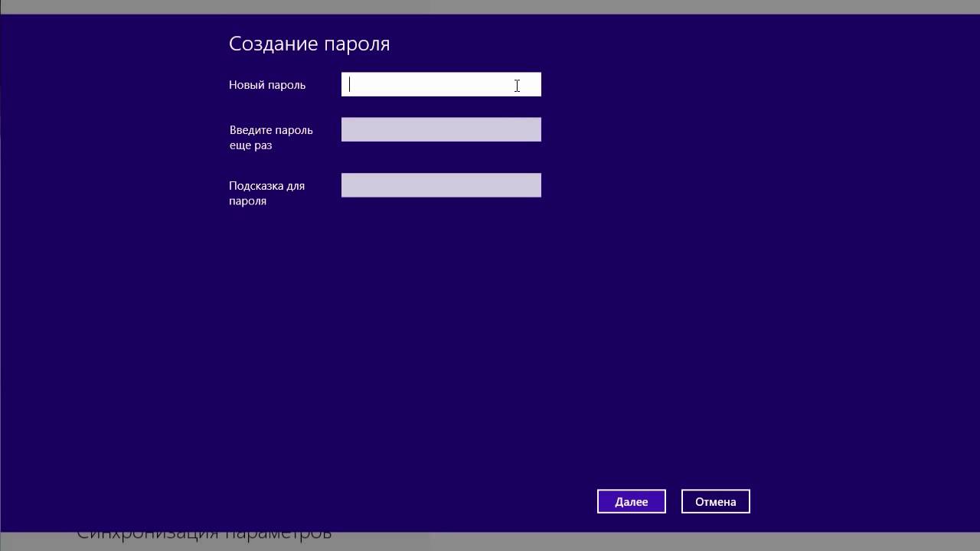980x551 pixels.
Task: Click the Подсказка для пароля label
Action: (266, 193)
